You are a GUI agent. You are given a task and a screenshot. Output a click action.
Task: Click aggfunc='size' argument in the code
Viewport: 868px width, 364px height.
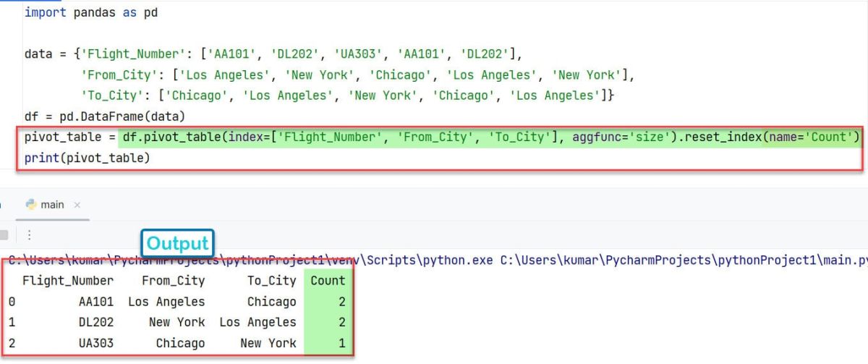621,137
